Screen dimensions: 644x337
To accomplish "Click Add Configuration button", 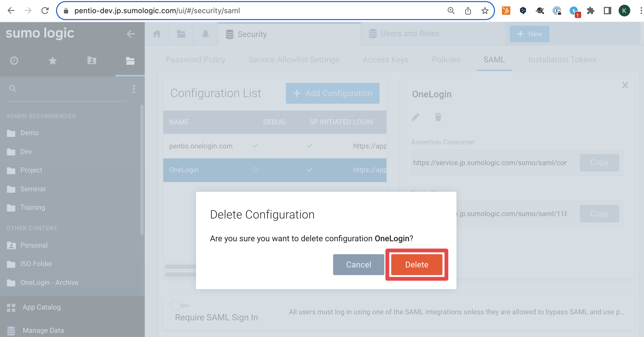I will point(333,93).
